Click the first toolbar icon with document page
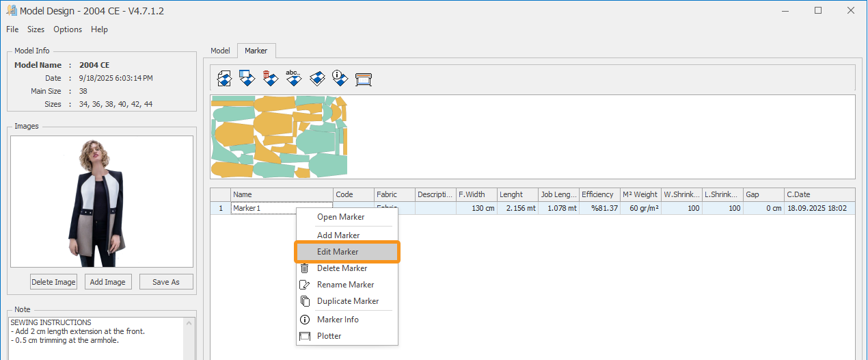The width and height of the screenshot is (868, 360). click(224, 78)
